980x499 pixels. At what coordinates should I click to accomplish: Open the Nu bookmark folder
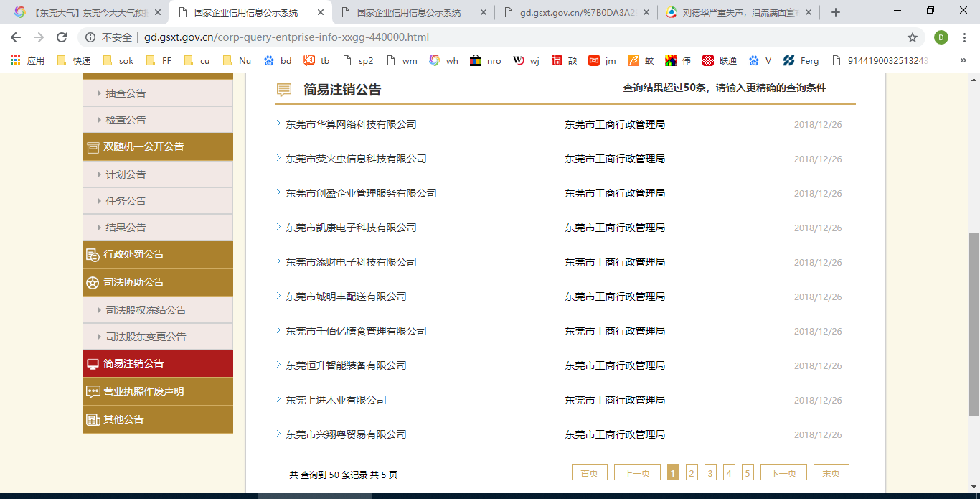pyautogui.click(x=237, y=61)
